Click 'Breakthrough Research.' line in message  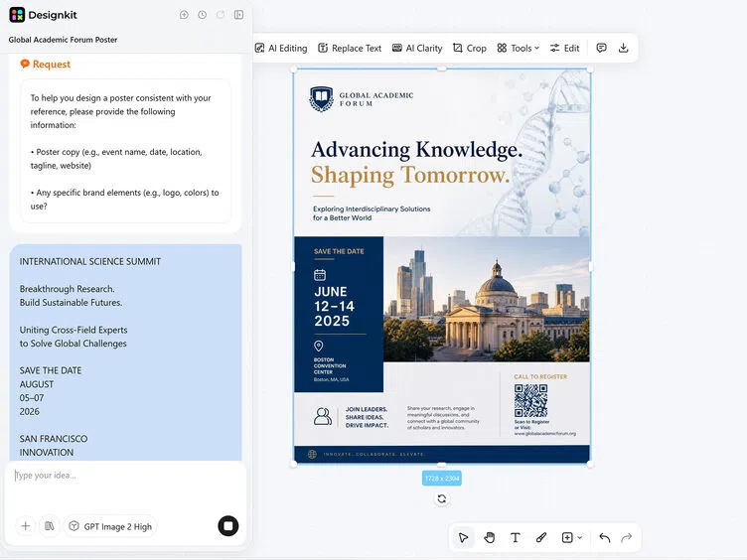pos(68,289)
